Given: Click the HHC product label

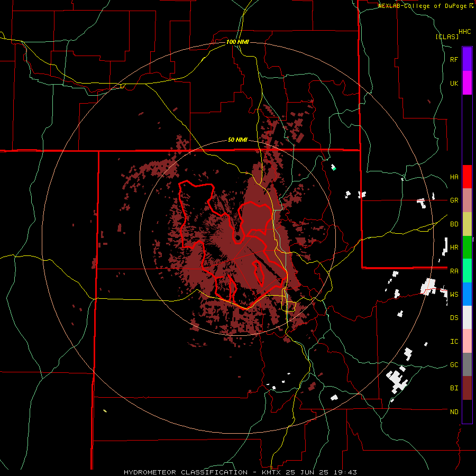Looking at the screenshot, I should click(x=464, y=32).
